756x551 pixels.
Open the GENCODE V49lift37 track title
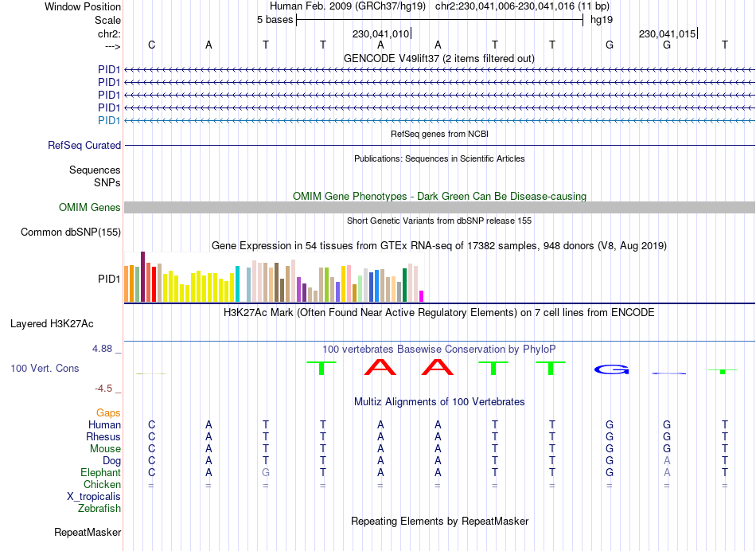point(438,58)
